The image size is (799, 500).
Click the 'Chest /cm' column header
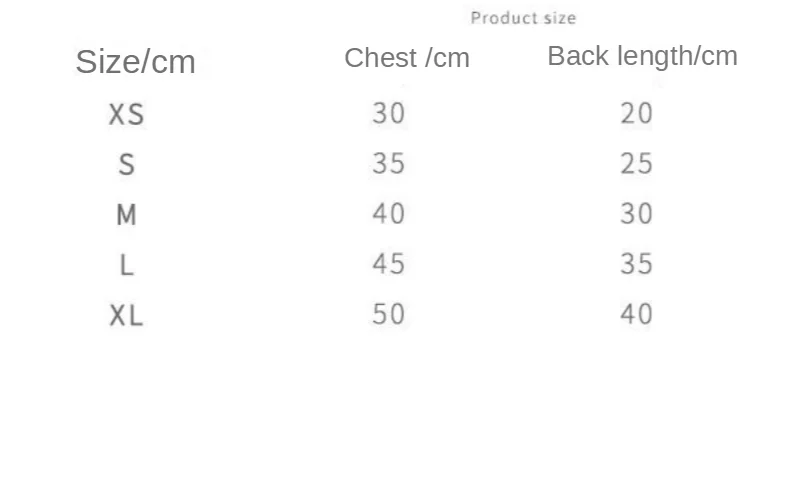pos(407,58)
